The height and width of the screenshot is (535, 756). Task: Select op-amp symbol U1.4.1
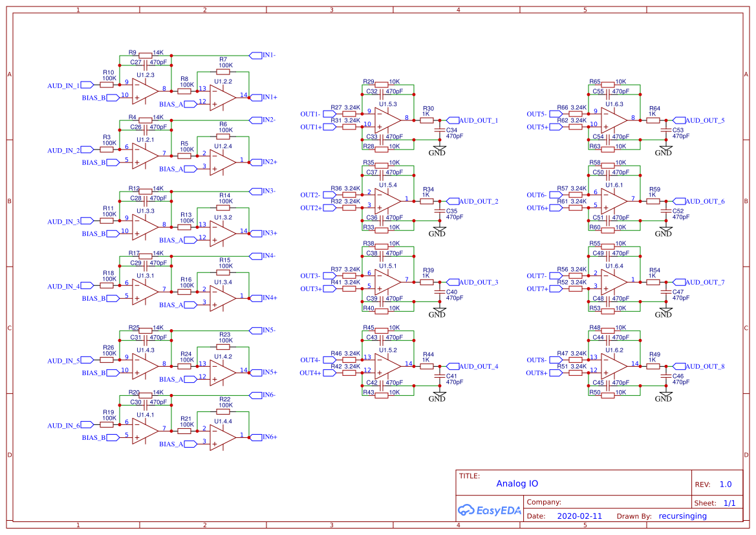[x=144, y=431]
